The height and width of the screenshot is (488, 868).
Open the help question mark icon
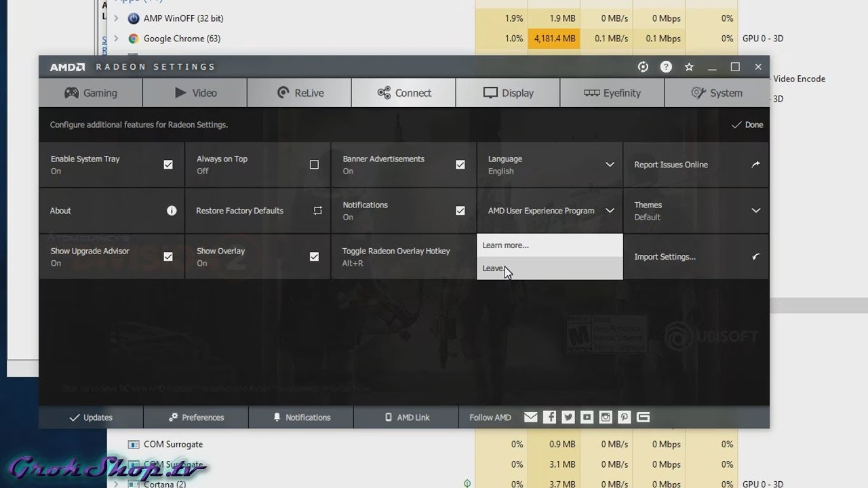pos(666,66)
